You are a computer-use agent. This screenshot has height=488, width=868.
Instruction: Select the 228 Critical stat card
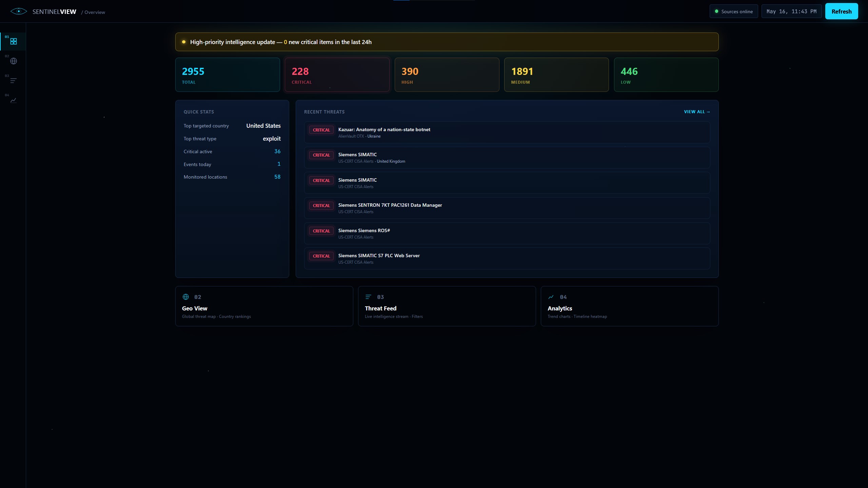pyautogui.click(x=337, y=75)
